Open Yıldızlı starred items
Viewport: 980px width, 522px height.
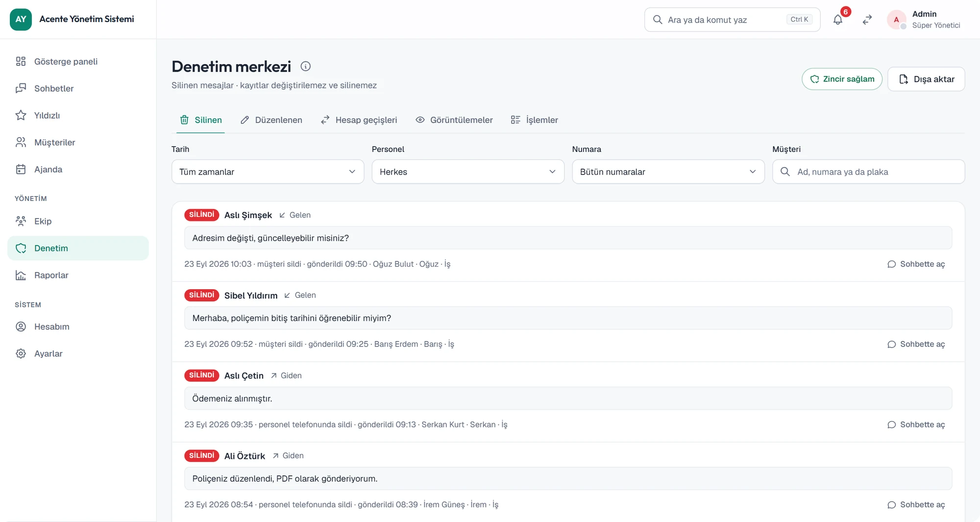pos(78,115)
